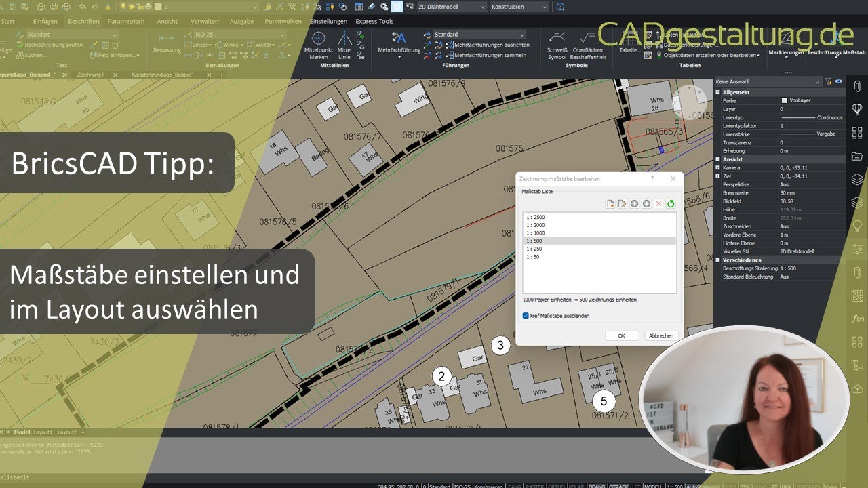The image size is (868, 488).
Task: Collapse the Verschiedenes properties section
Action: [x=718, y=260]
